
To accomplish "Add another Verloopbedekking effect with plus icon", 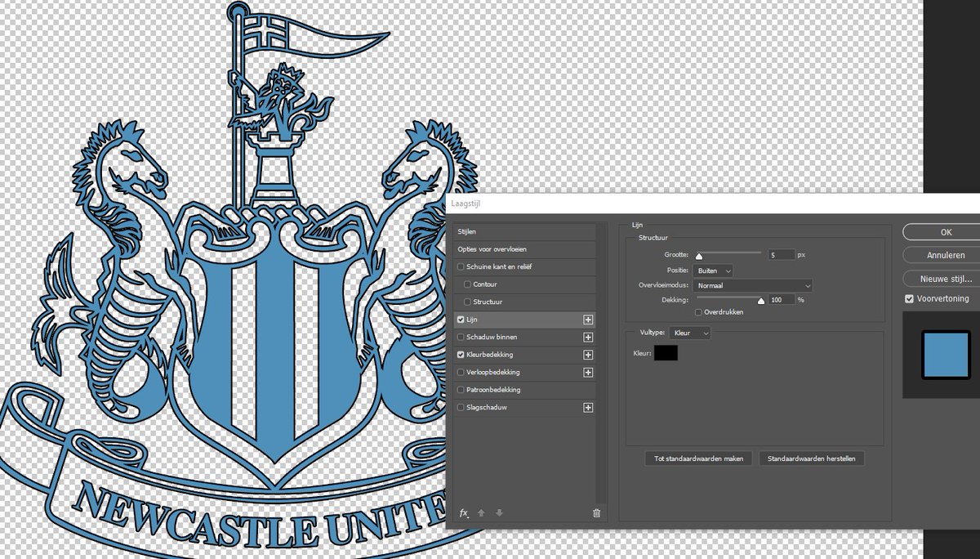I will point(588,373).
